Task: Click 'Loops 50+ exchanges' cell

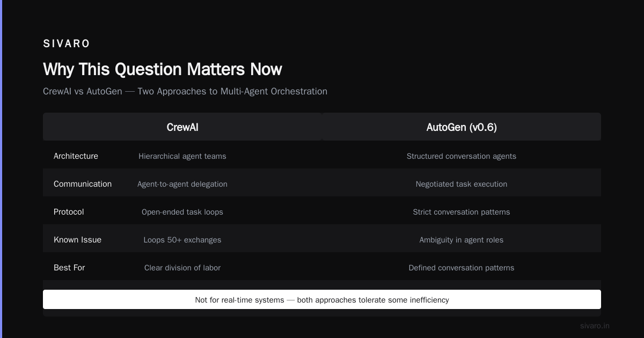Action: coord(182,240)
